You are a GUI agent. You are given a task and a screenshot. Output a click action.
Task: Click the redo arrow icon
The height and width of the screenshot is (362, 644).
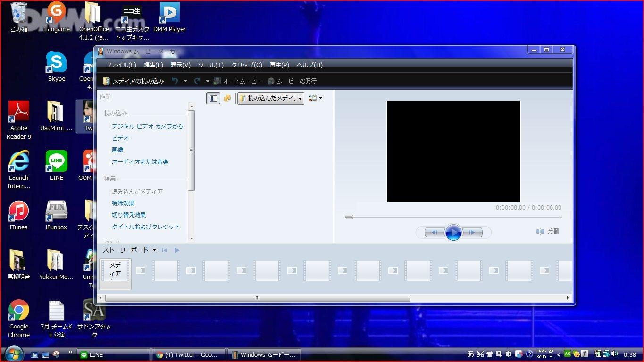[x=197, y=81]
